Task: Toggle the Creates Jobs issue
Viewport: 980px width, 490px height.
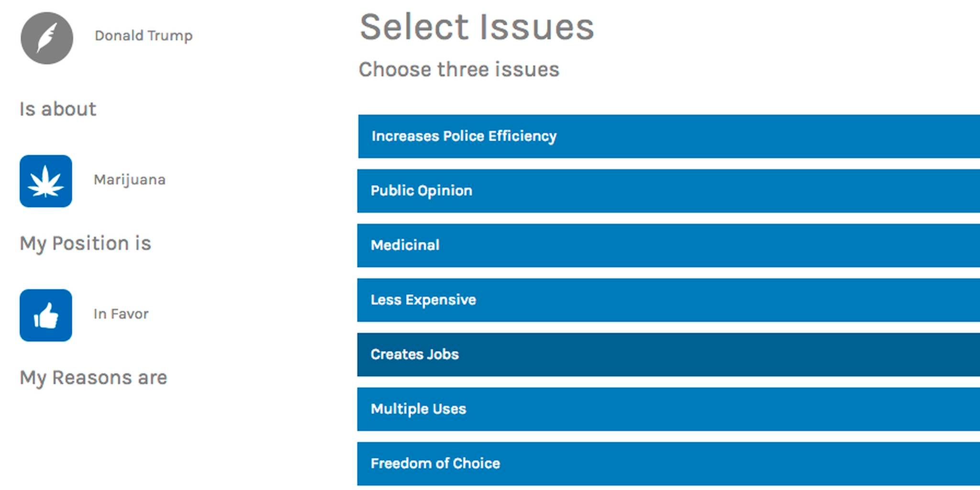Action: (668, 354)
